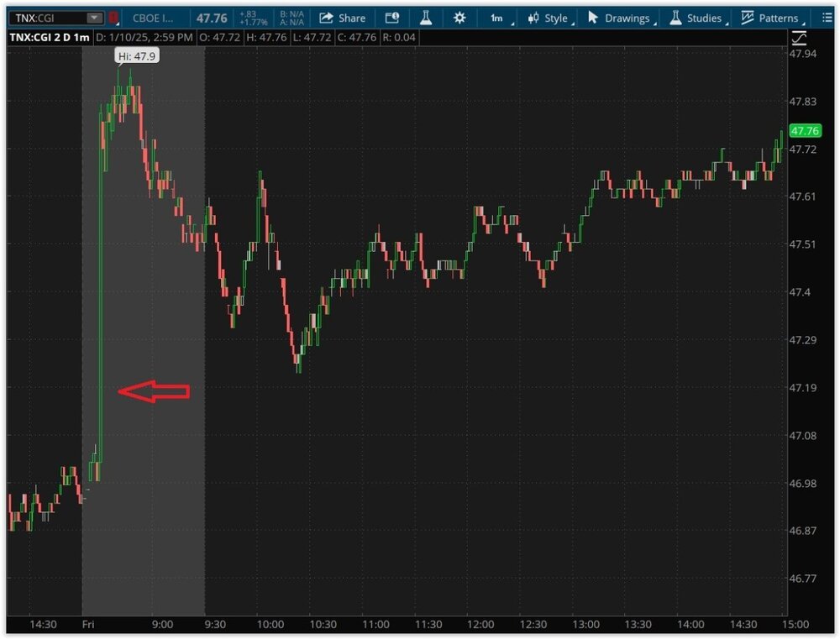The image size is (840, 639).
Task: Click the candlestick icon beside Style
Action: (533, 18)
